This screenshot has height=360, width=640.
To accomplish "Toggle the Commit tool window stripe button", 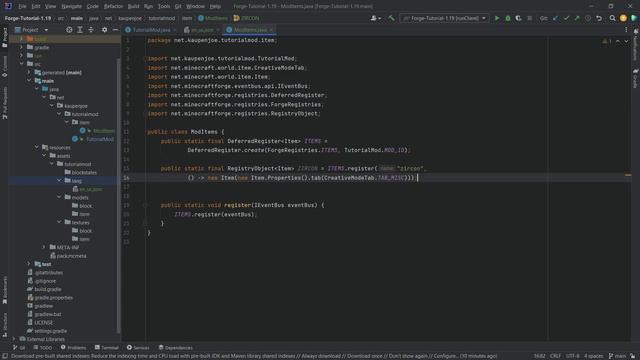I will click(x=4, y=67).
